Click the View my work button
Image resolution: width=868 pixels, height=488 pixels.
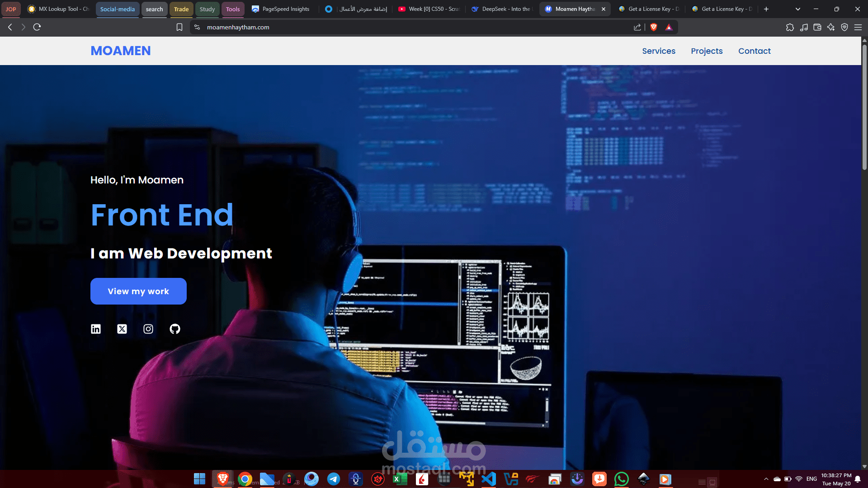tap(138, 291)
